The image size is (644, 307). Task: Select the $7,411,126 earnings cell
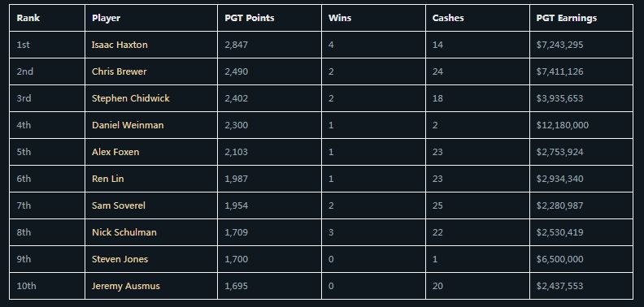[559, 71]
